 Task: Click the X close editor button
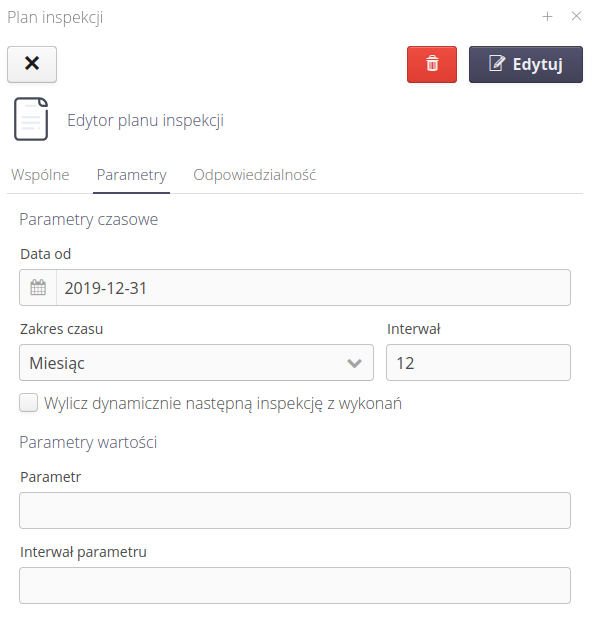[x=32, y=64]
